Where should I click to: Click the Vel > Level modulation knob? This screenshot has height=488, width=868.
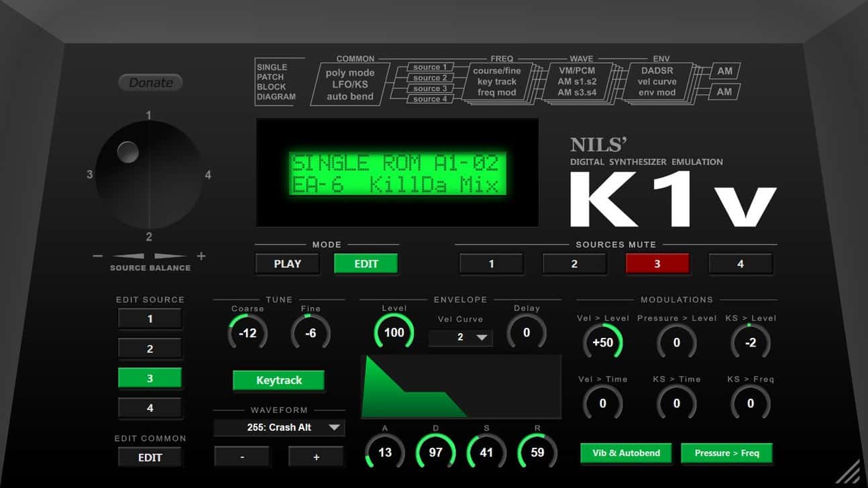[602, 343]
